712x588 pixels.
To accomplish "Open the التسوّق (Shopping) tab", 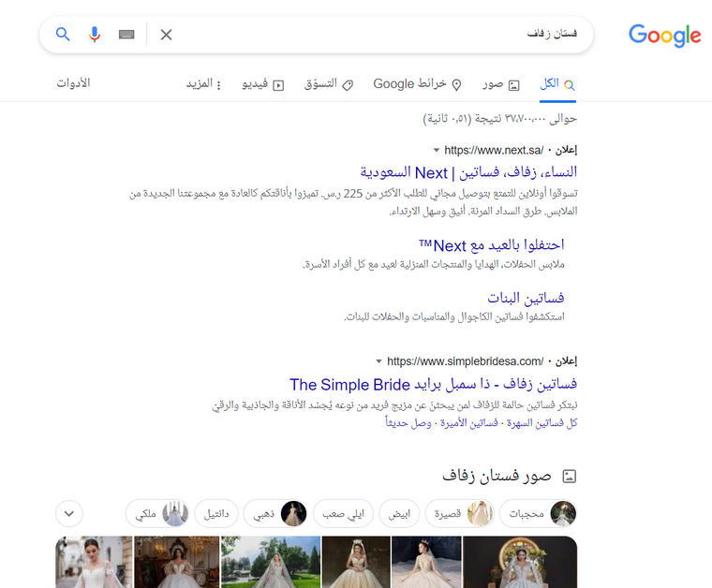I will tap(329, 84).
